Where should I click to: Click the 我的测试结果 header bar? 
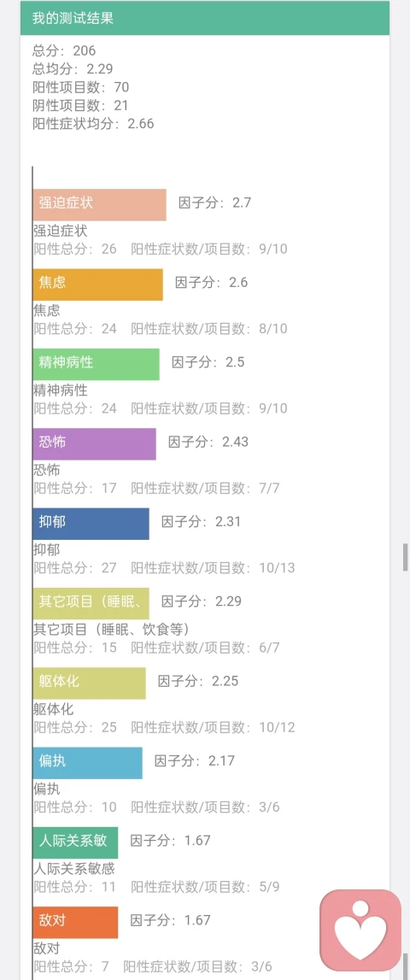pos(205,18)
